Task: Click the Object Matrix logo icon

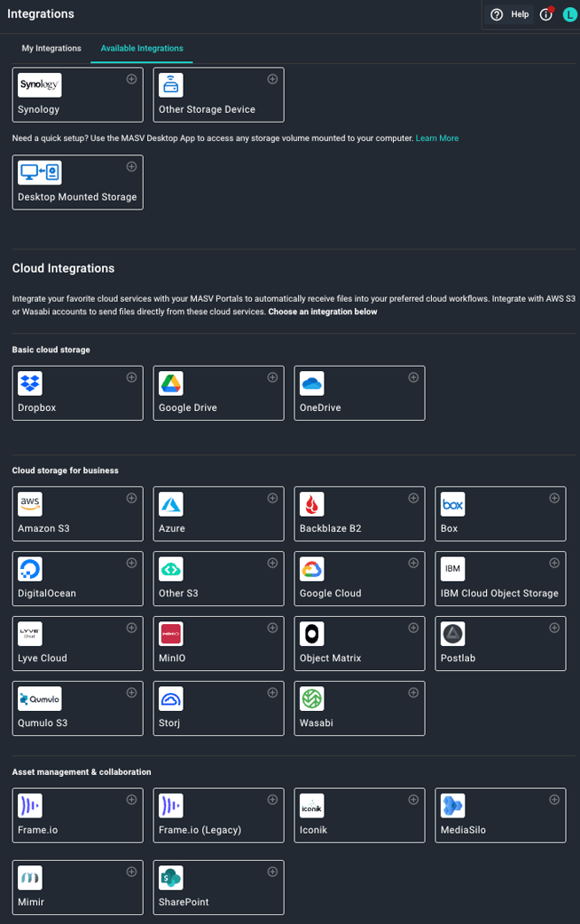Action: 312,634
